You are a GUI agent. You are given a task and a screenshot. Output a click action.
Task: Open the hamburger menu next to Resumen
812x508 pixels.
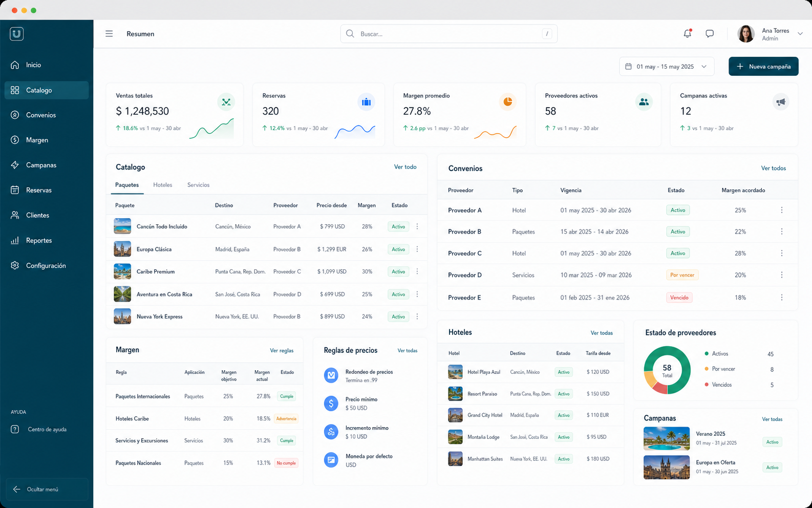(109, 34)
